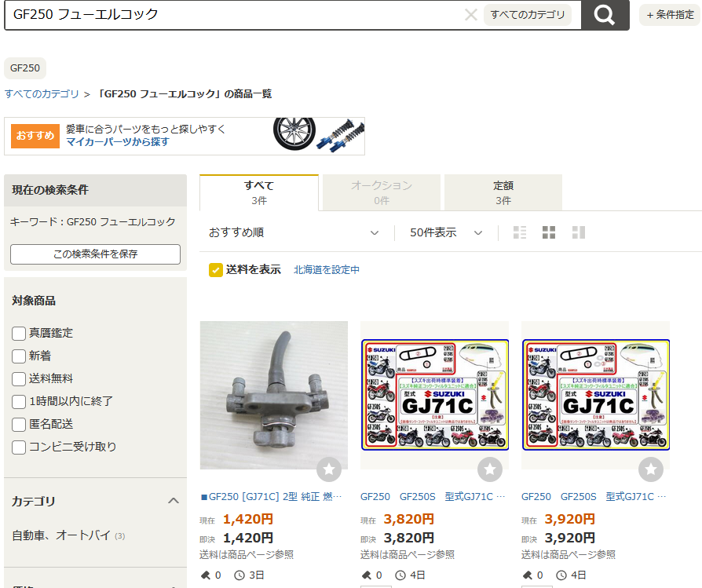
Task: Add 1,420円 item to watchlist star
Action: point(329,469)
